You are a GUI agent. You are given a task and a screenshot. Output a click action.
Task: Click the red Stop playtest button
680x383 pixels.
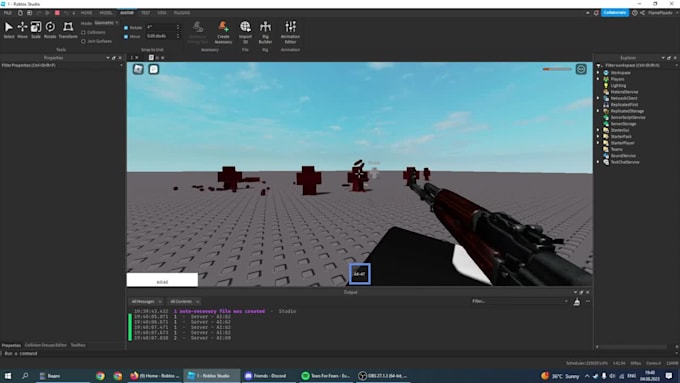pos(57,13)
